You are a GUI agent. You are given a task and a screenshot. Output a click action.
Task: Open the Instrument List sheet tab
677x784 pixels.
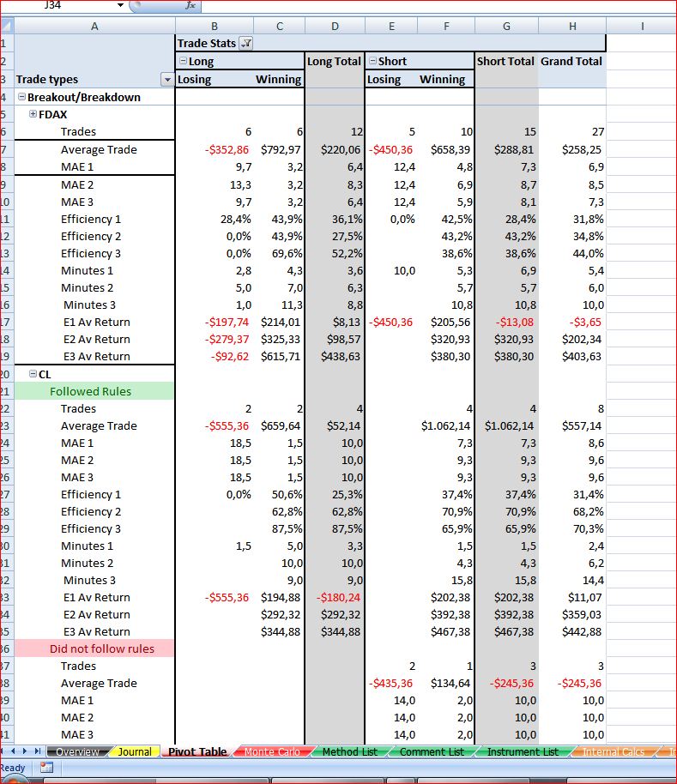coord(523,751)
